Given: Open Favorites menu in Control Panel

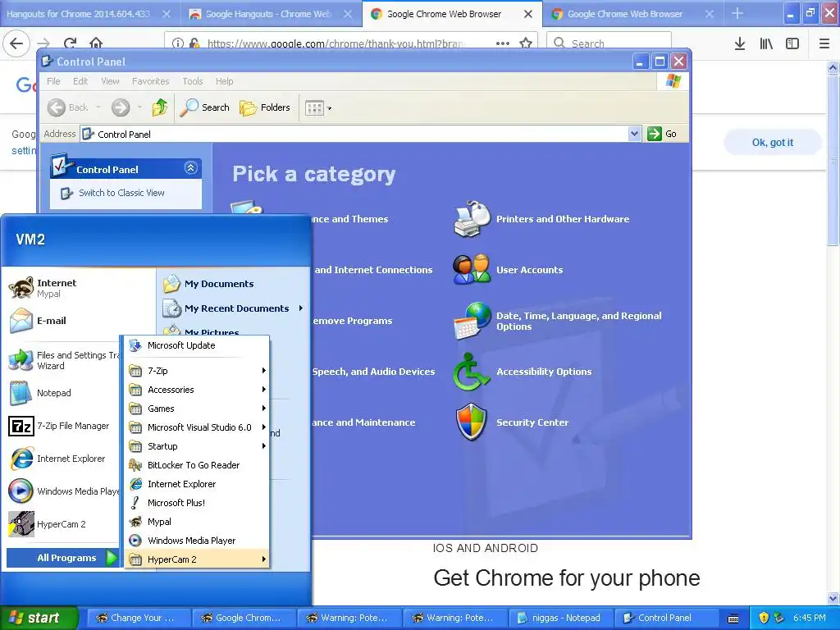Looking at the screenshot, I should [x=151, y=81].
